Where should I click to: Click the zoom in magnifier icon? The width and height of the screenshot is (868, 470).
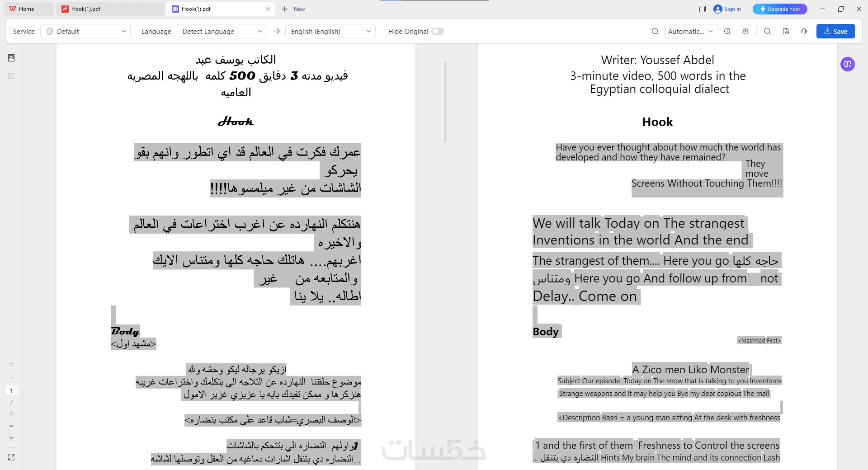[x=727, y=31]
